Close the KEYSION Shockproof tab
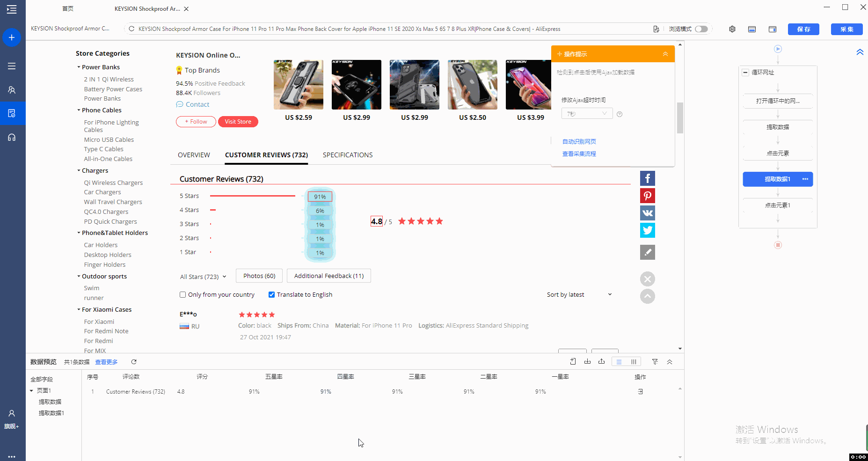The height and width of the screenshot is (461, 868). coord(186,9)
